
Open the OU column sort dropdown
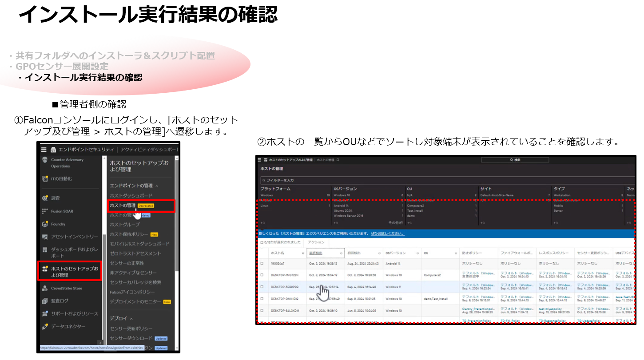[456, 253]
